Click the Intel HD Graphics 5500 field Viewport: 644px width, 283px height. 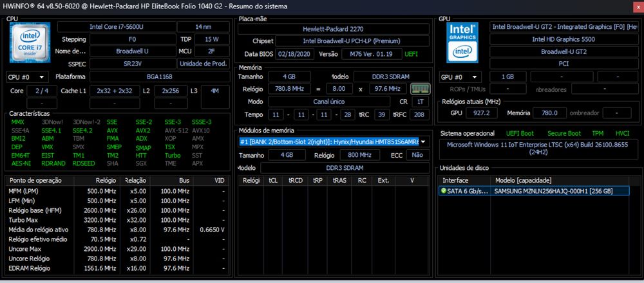(563, 39)
